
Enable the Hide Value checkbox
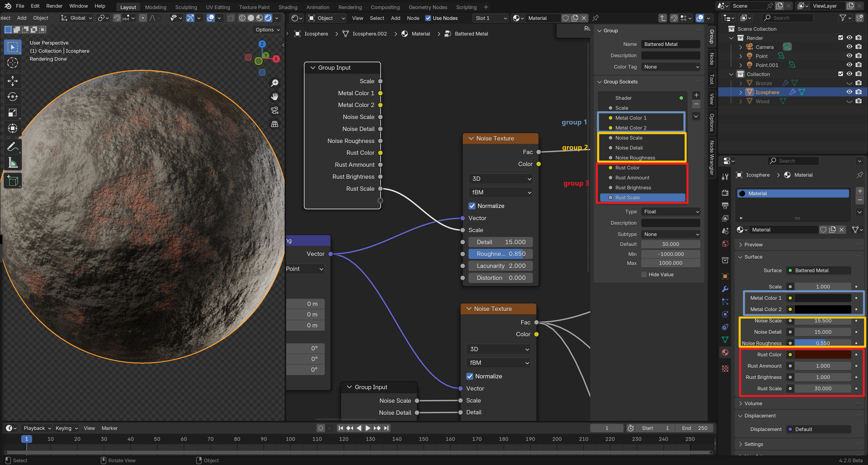pyautogui.click(x=644, y=274)
